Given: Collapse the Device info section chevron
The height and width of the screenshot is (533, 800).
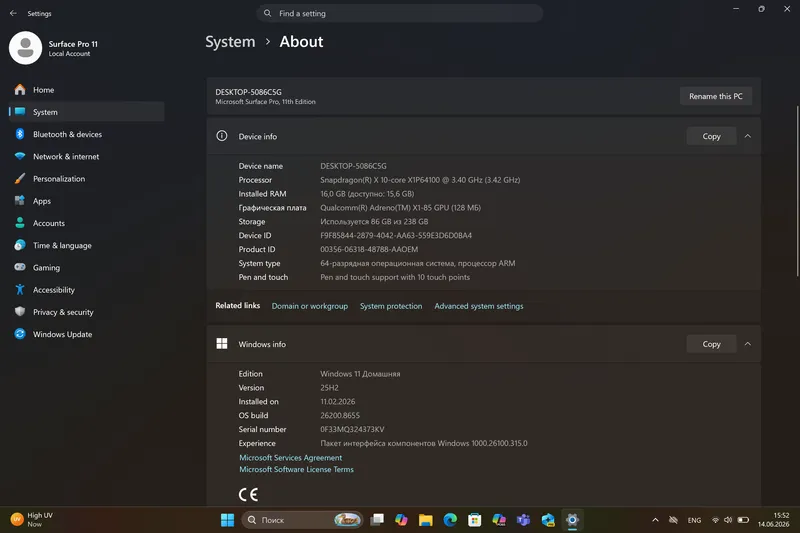Looking at the screenshot, I should tap(747, 136).
